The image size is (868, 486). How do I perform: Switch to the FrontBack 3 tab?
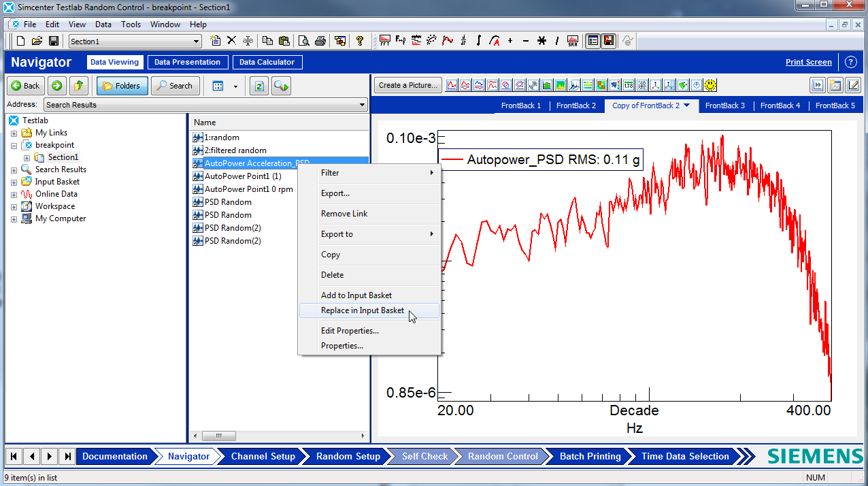[x=724, y=106]
